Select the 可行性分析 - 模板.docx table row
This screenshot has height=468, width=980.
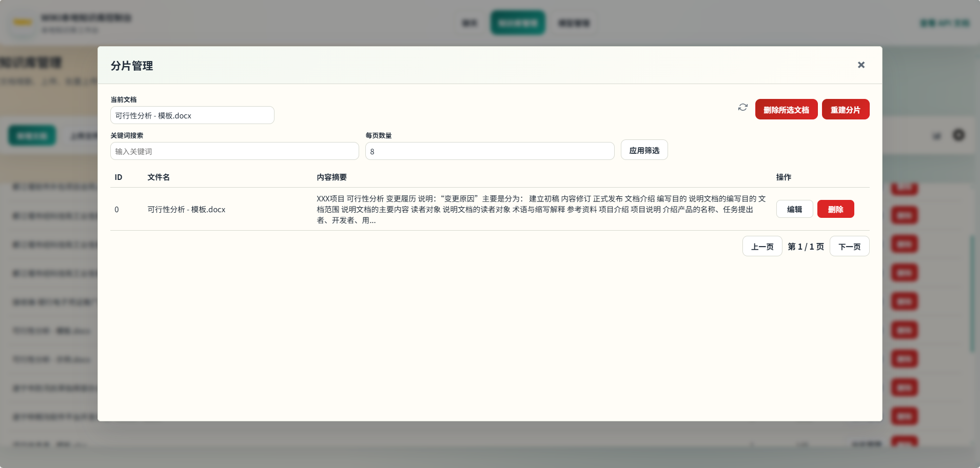coord(186,209)
